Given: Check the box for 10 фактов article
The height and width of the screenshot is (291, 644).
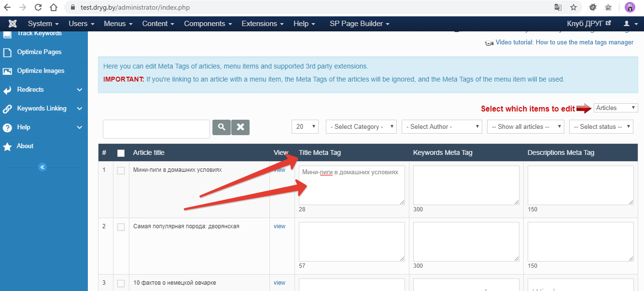Looking at the screenshot, I should click(121, 283).
